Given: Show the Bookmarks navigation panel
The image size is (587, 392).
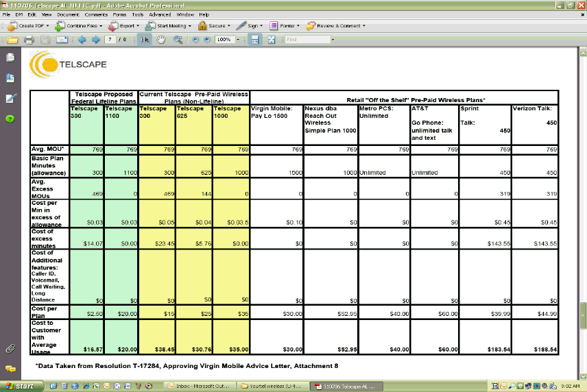Looking at the screenshot, I should (x=10, y=78).
